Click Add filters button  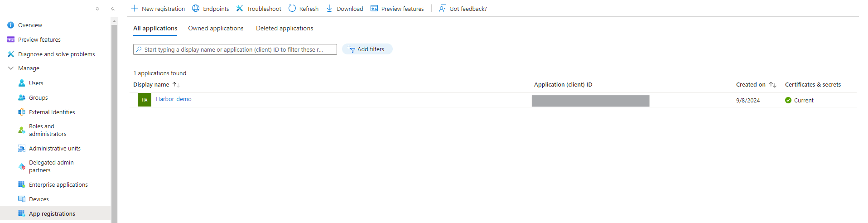pyautogui.click(x=367, y=49)
